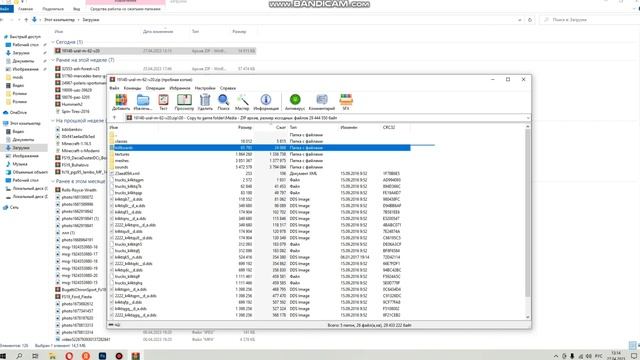Click the Explorer up-arrow navigation button
This screenshot has height=360, width=640.
pos(26,20)
